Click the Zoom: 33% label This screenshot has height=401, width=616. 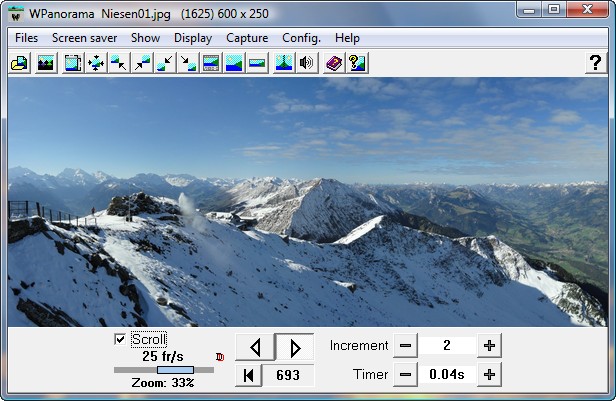tap(163, 383)
